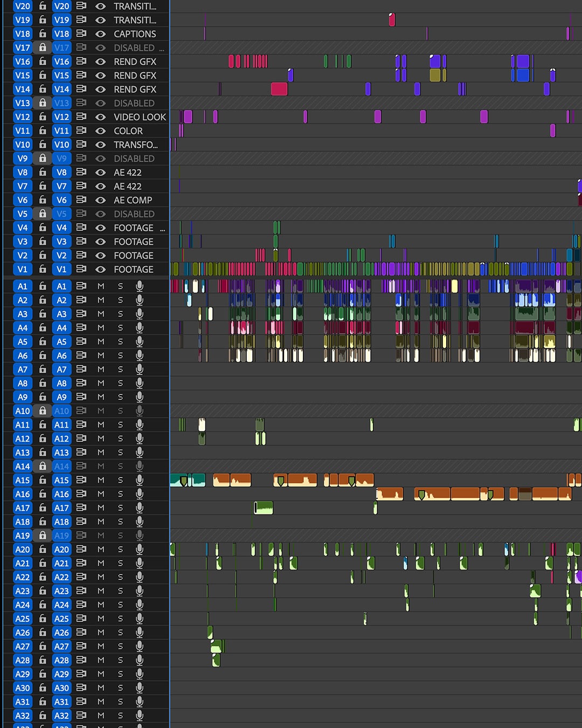Click the lock icon on track A32
Image resolution: width=582 pixels, height=728 pixels.
click(x=43, y=716)
